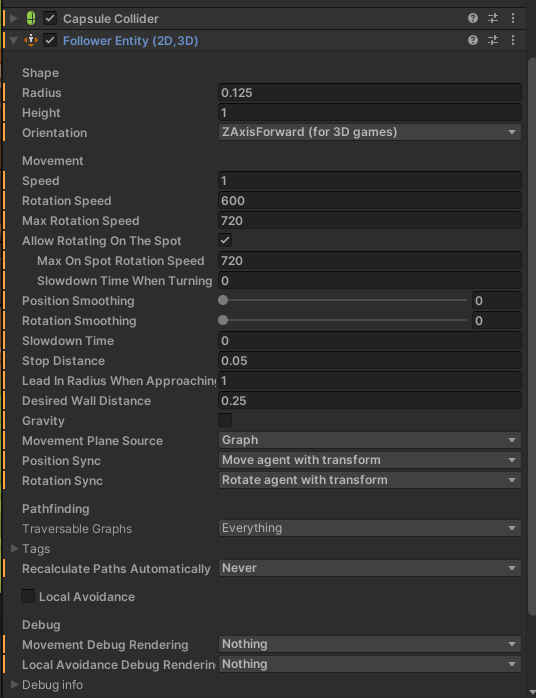Click the Slowdown Time When Turning field
536x698 pixels.
coord(370,280)
